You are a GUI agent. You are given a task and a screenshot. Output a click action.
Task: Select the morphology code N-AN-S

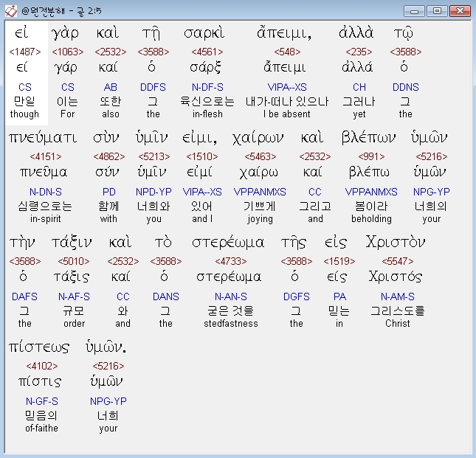tap(231, 296)
